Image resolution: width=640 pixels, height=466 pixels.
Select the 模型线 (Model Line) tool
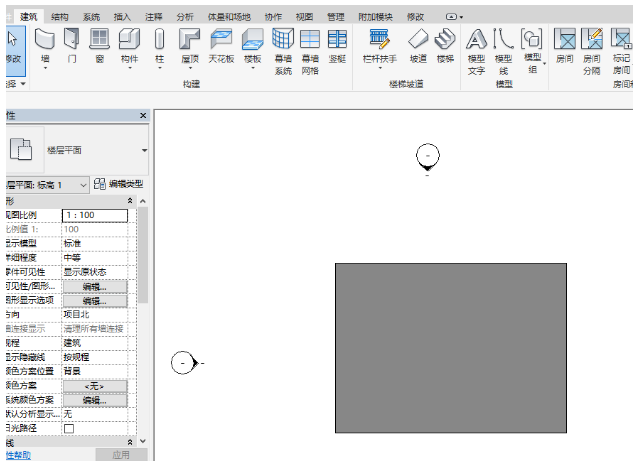503,51
